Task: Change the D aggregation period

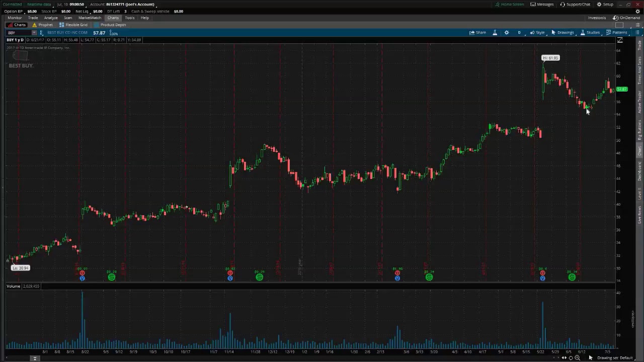Action: 519,33
